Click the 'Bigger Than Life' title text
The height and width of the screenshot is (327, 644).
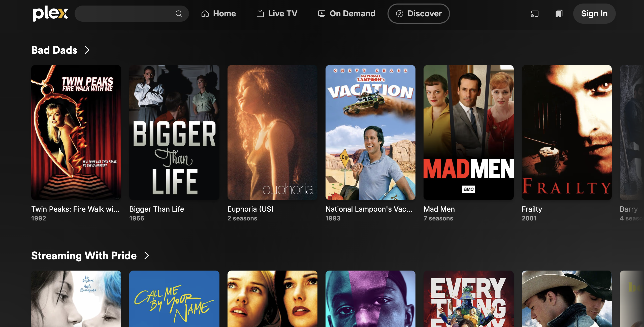pos(156,209)
